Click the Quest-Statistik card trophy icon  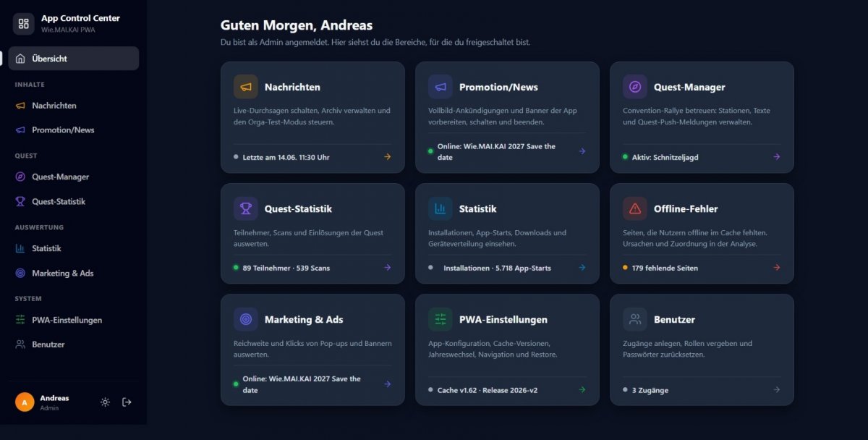point(246,208)
